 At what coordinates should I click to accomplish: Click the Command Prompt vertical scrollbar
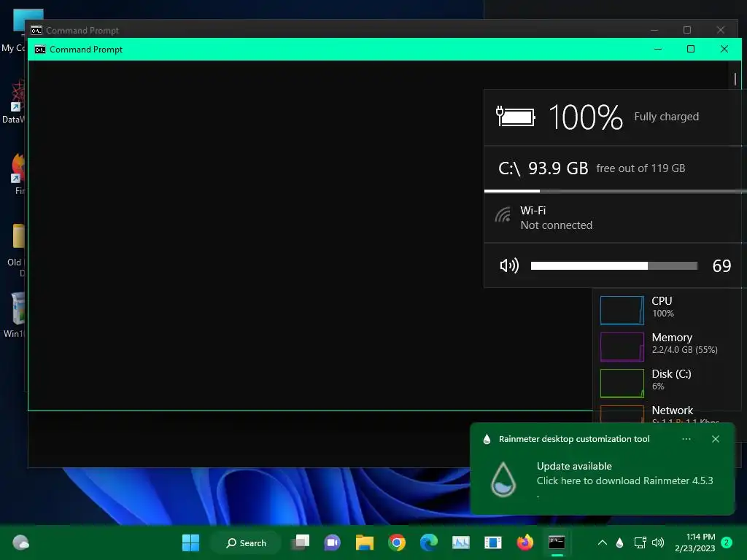tap(735, 79)
